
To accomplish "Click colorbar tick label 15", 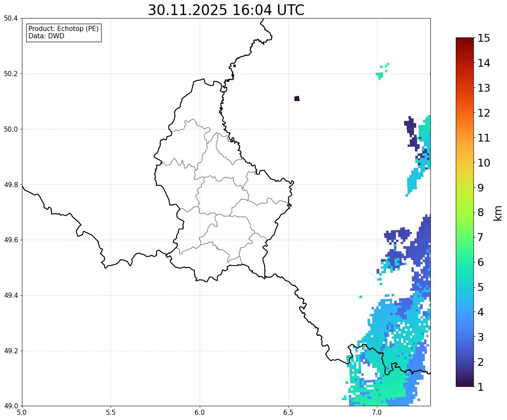I will point(484,38).
